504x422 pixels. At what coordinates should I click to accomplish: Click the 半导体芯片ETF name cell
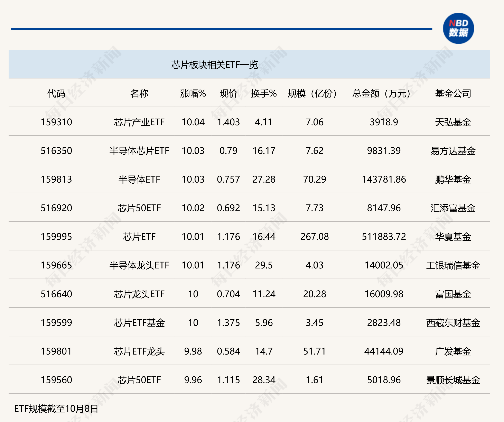tap(139, 151)
